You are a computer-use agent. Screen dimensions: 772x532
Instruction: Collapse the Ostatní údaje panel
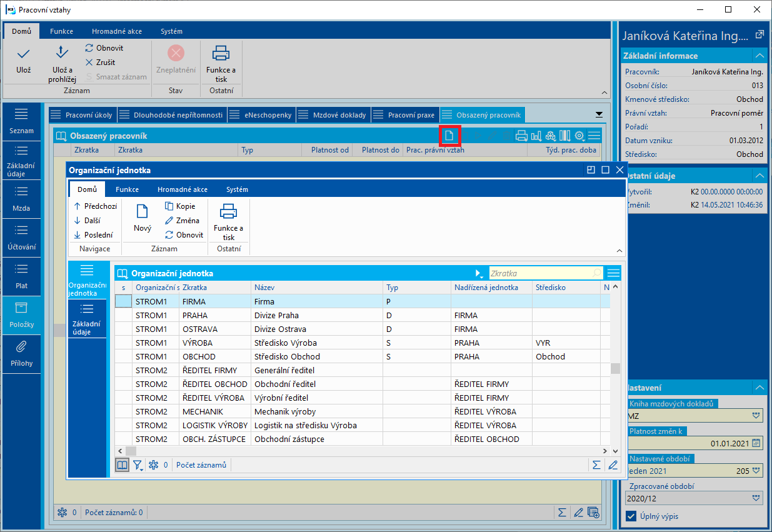click(x=759, y=176)
